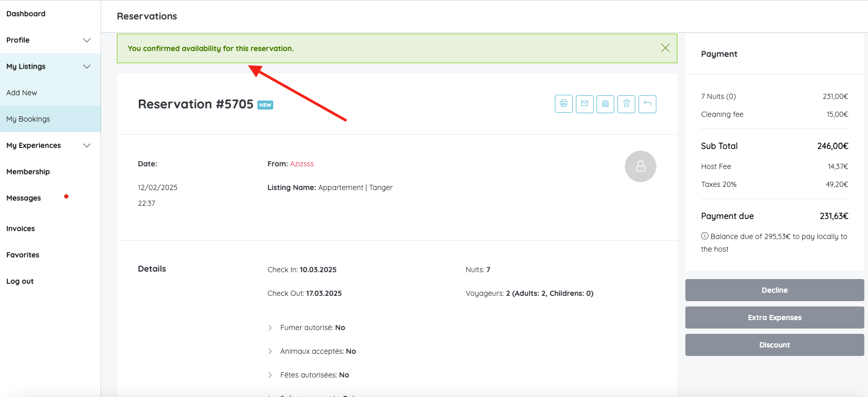Add Extra Expenses to the reservation
The width and height of the screenshot is (868, 397).
click(774, 317)
